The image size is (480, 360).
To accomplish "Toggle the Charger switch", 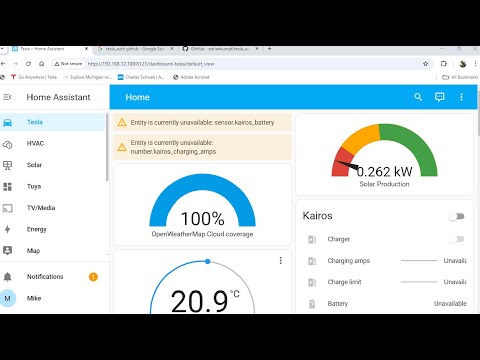I will pos(457,239).
